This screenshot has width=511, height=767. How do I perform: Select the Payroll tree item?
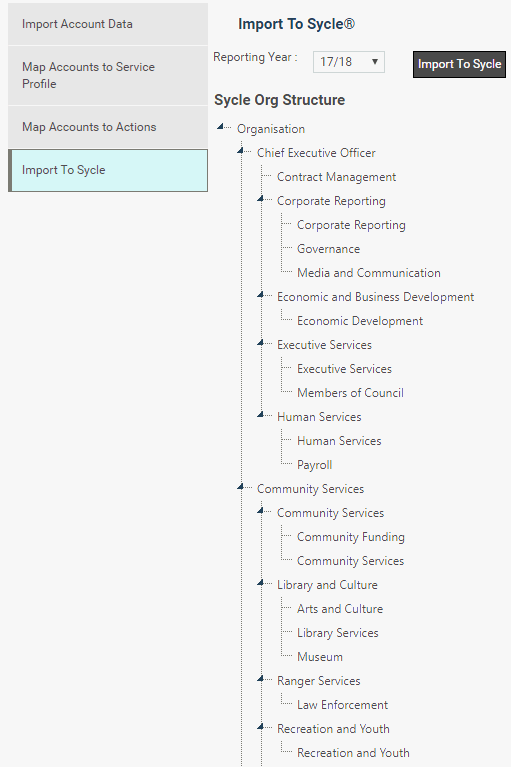[x=314, y=465]
